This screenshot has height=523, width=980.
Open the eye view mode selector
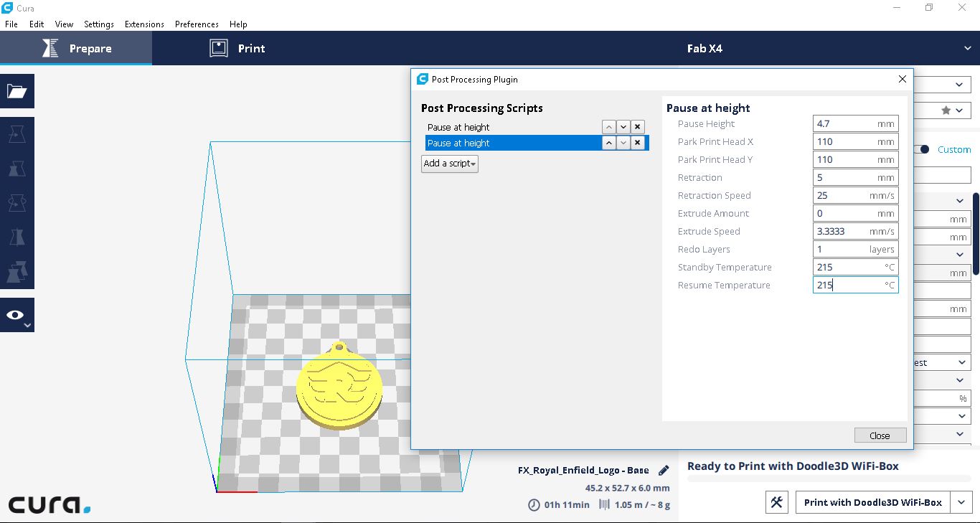[x=17, y=316]
